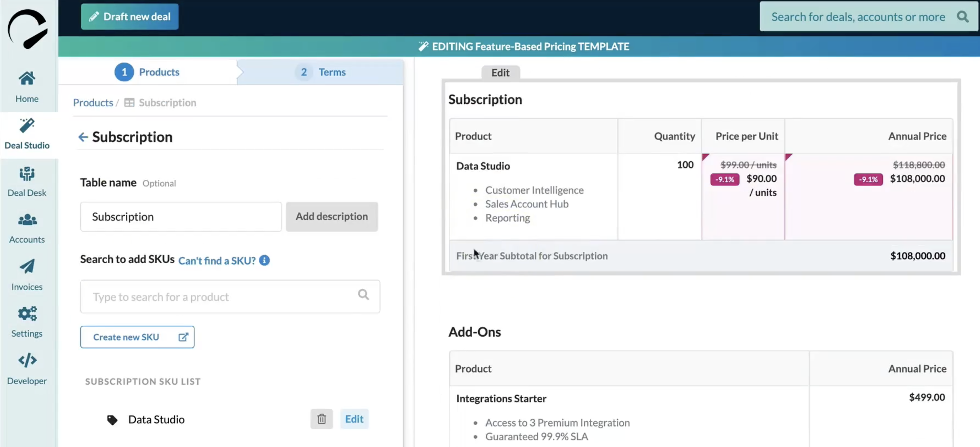
Task: Go to Accounts in the sidebar
Action: 27,228
